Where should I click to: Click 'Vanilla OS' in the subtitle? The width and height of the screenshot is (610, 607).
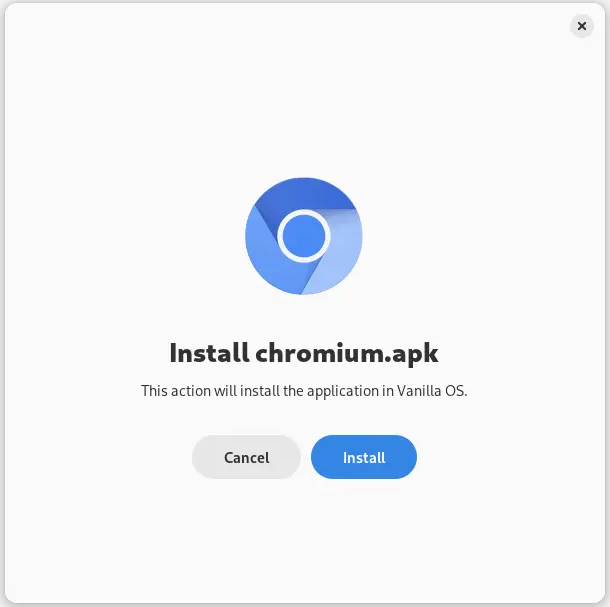point(431,391)
